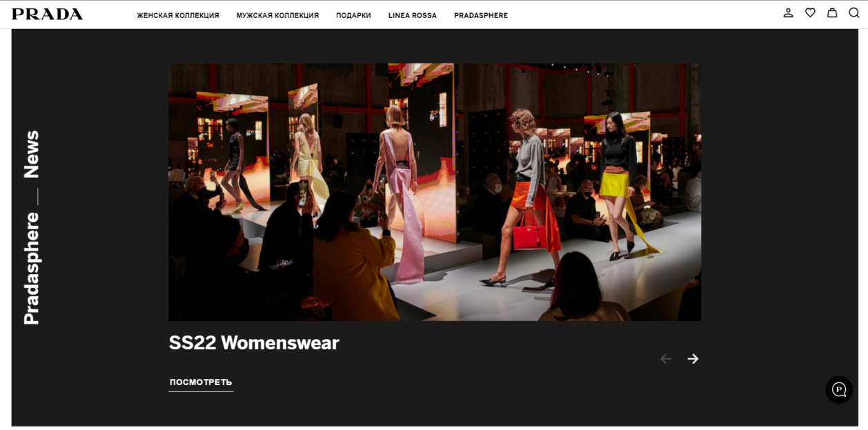Go to previous slide with left arrow
The image size is (868, 430).
(665, 359)
